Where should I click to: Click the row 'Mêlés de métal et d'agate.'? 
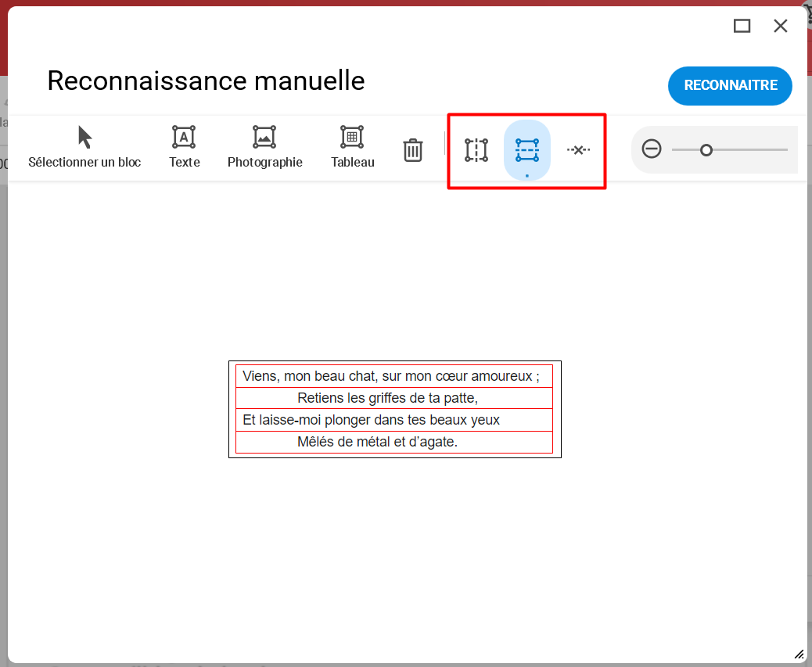click(x=394, y=442)
